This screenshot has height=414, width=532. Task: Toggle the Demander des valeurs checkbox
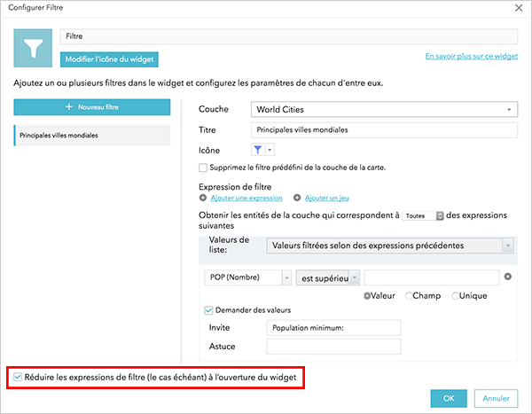point(208,310)
